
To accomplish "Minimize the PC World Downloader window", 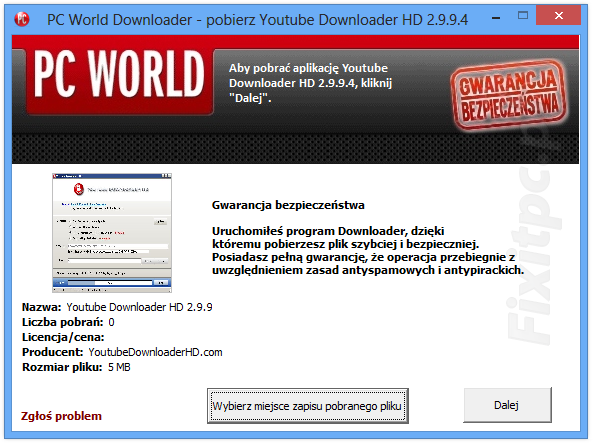I will (496, 17).
